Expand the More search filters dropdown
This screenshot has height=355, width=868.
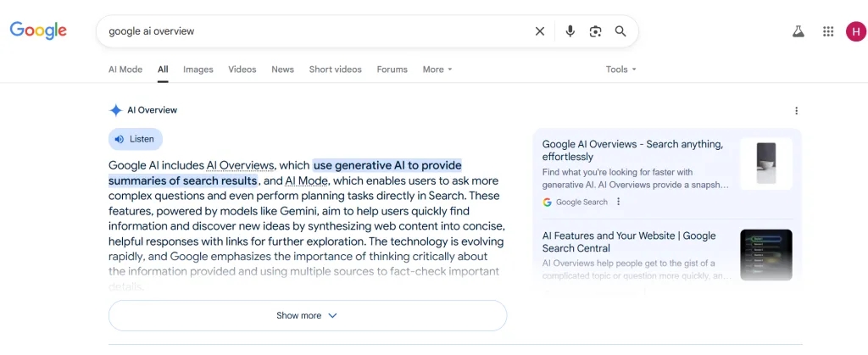tap(437, 69)
